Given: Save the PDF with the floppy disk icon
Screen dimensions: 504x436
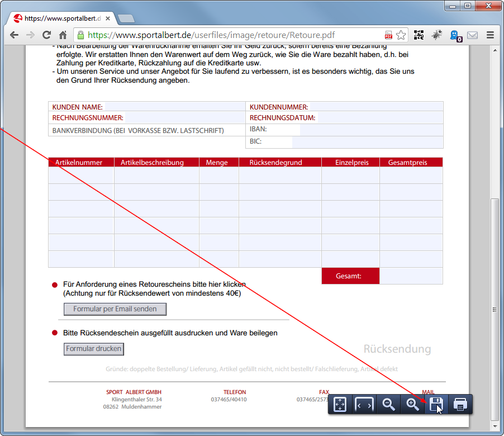Looking at the screenshot, I should click(x=436, y=404).
